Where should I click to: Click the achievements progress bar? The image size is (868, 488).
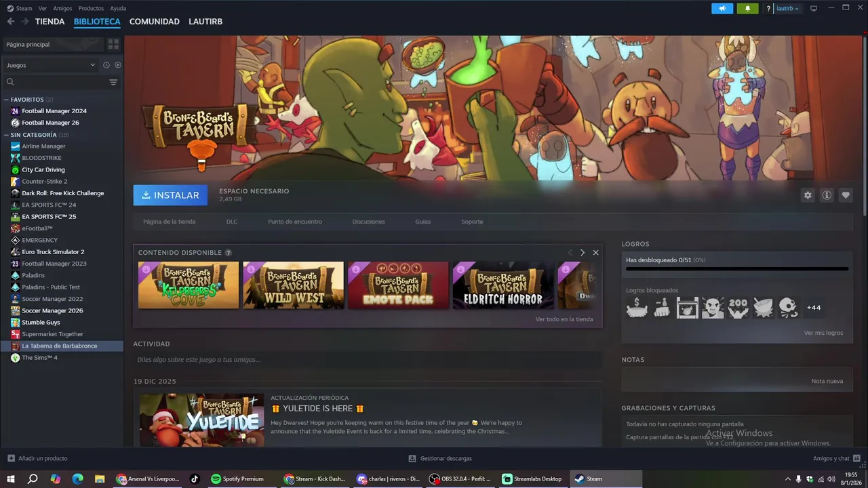coord(737,269)
